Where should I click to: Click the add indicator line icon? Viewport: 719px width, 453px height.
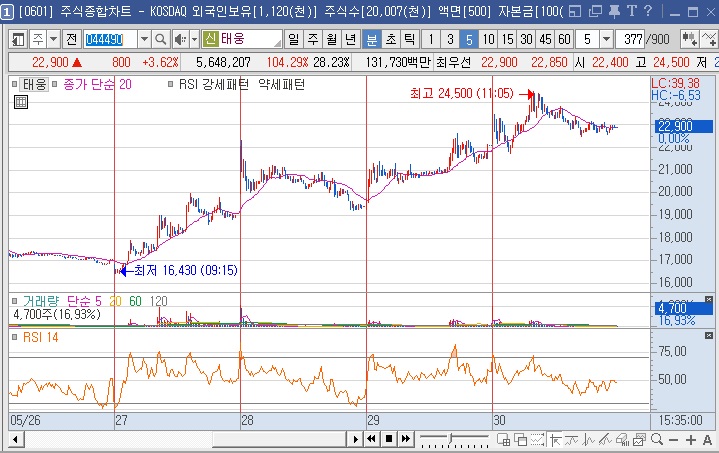(x=709, y=39)
